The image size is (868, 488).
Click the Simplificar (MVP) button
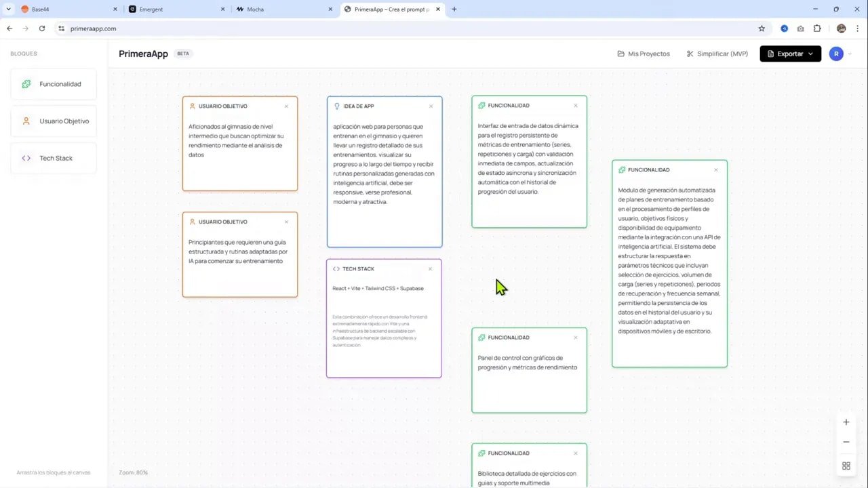click(x=717, y=54)
